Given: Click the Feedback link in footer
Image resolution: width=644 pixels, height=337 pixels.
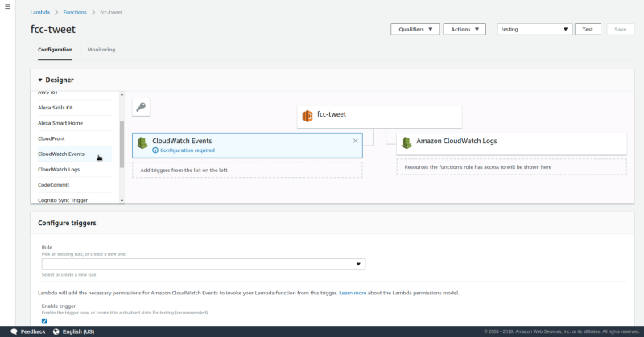Looking at the screenshot, I should pyautogui.click(x=33, y=331).
